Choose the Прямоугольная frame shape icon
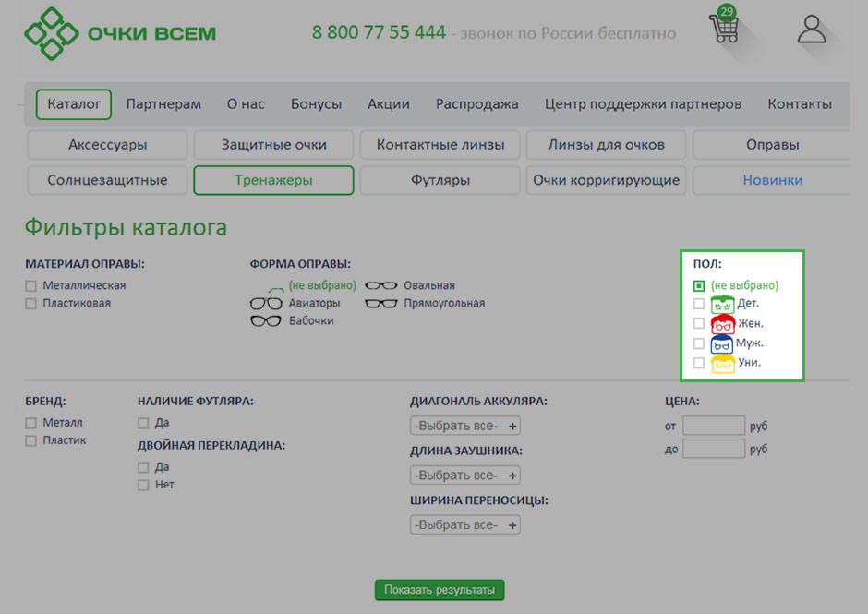The width and height of the screenshot is (868, 614). [x=381, y=303]
